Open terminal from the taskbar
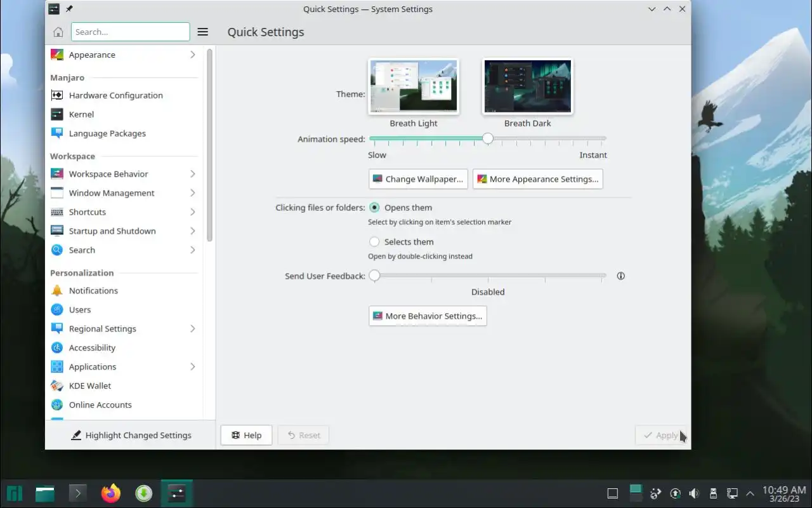 [x=78, y=493]
